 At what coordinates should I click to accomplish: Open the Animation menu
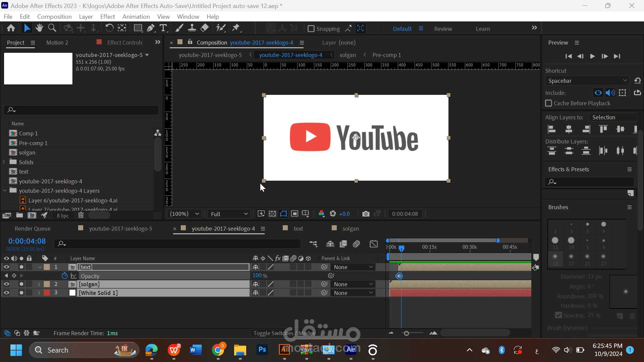click(x=136, y=16)
